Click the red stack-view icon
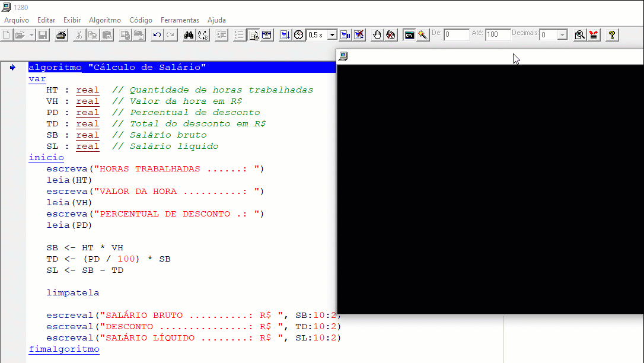 pyautogui.click(x=594, y=35)
